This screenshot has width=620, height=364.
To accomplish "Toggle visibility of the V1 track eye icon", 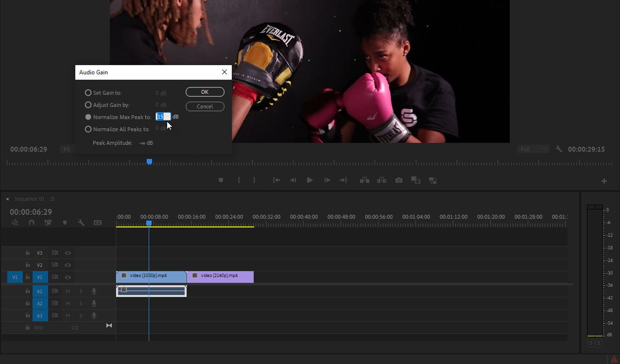I will click(x=68, y=277).
